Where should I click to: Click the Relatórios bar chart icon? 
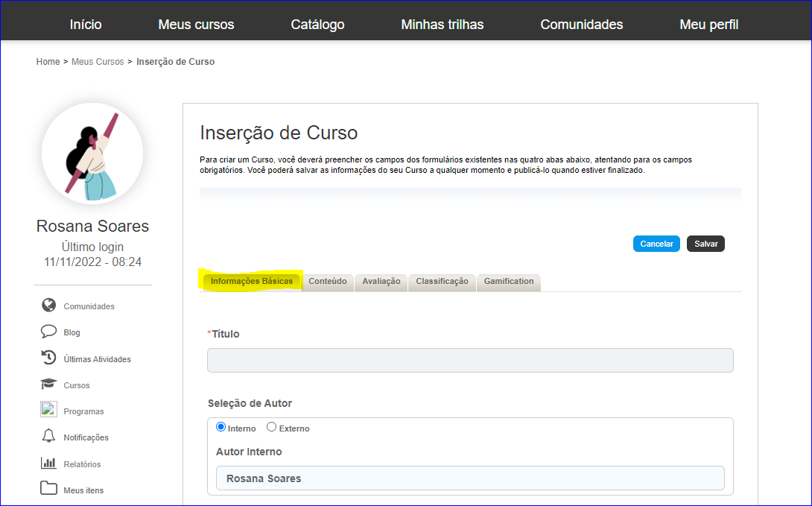[48, 463]
